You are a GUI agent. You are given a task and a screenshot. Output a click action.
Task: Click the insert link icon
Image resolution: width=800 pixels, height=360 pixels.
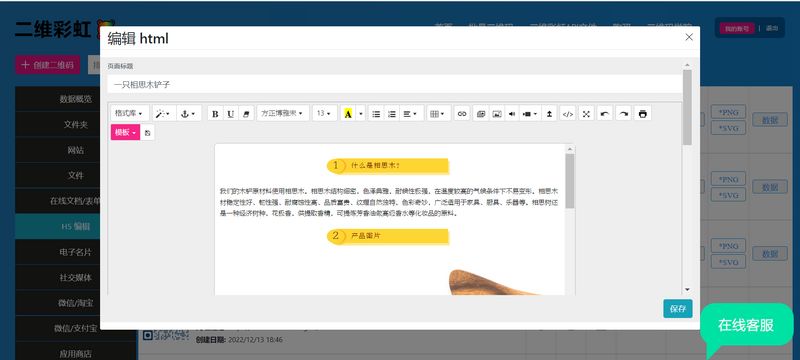click(x=462, y=114)
